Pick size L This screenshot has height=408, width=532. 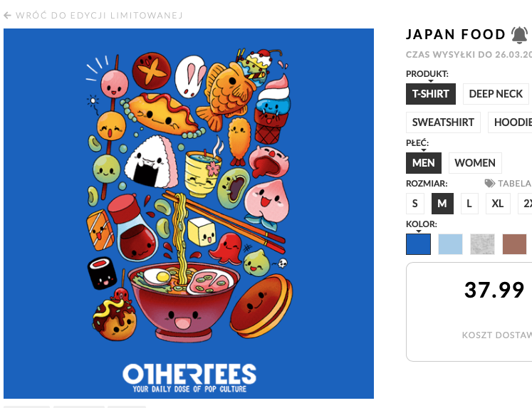pyautogui.click(x=469, y=204)
